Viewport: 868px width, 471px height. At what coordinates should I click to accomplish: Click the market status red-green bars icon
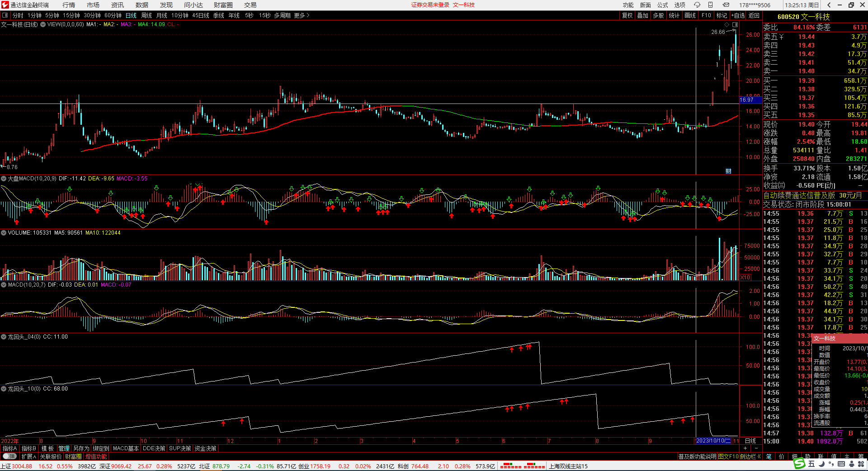(x=523, y=466)
